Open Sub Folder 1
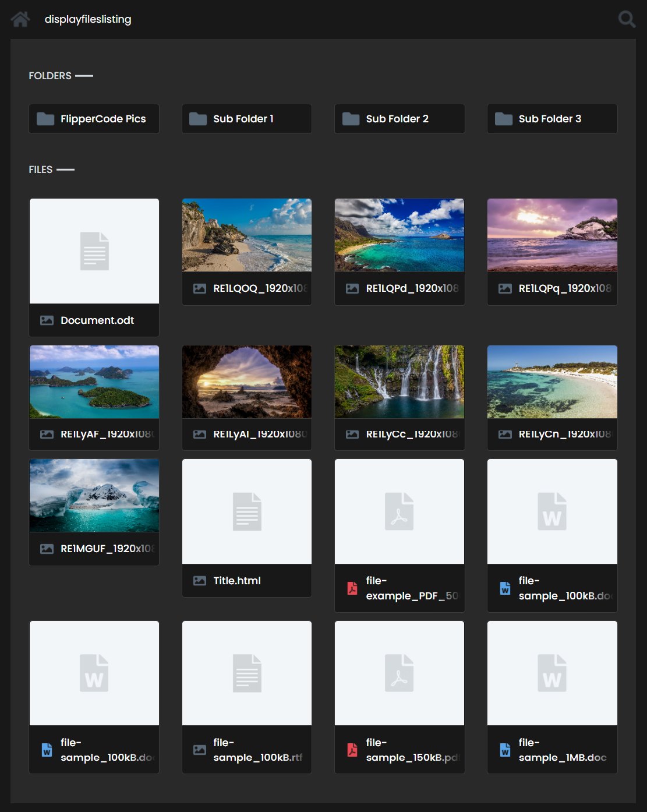This screenshot has width=647, height=812. point(247,119)
